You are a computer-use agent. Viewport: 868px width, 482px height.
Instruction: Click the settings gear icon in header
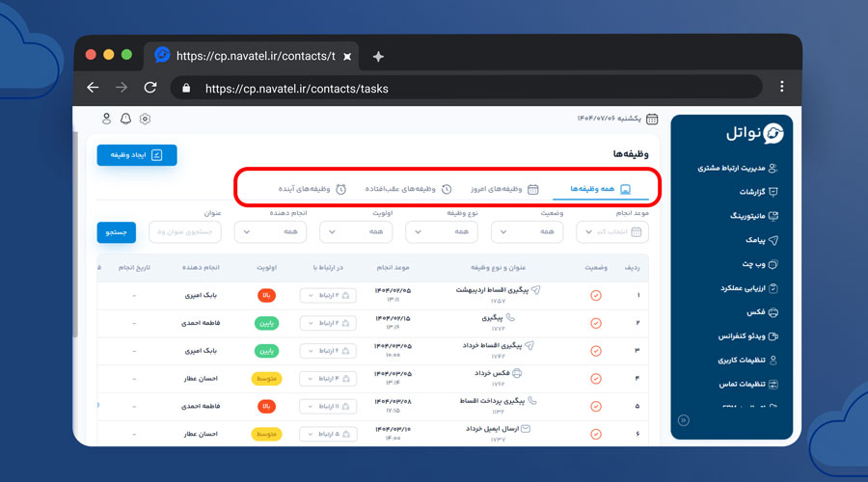[x=146, y=119]
